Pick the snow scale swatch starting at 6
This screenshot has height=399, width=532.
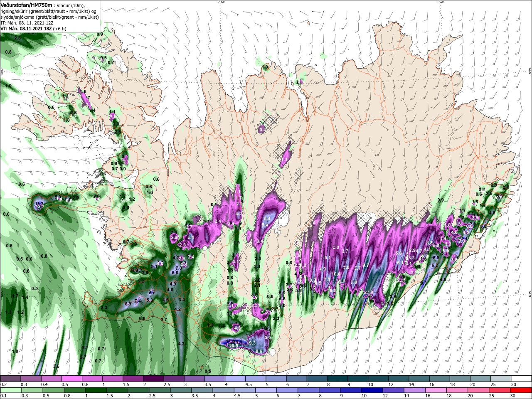(297, 379)
